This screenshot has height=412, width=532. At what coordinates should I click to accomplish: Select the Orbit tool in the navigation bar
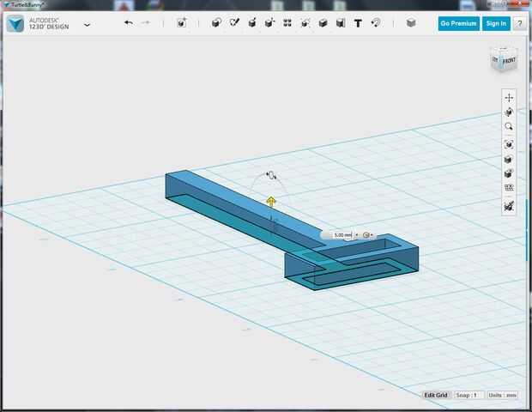[509, 112]
